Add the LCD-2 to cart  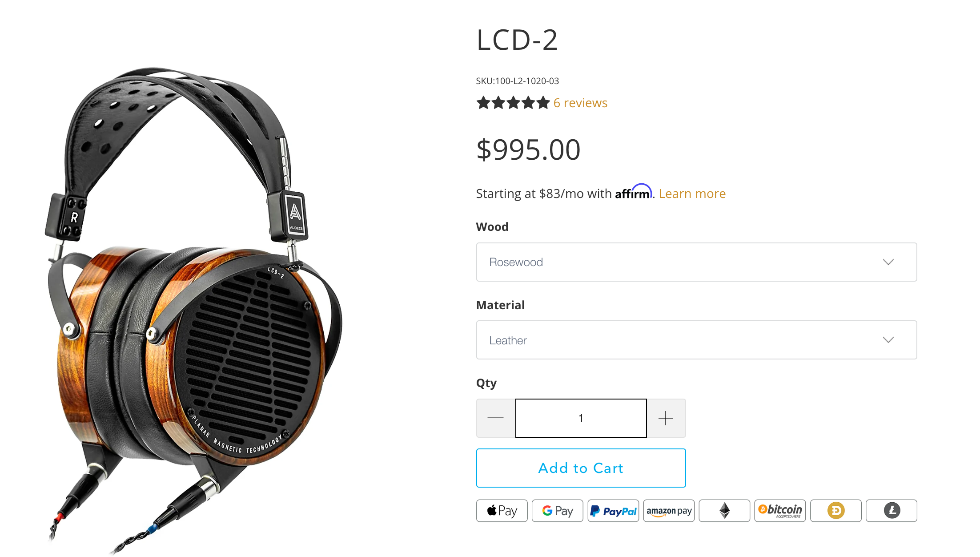pyautogui.click(x=581, y=468)
